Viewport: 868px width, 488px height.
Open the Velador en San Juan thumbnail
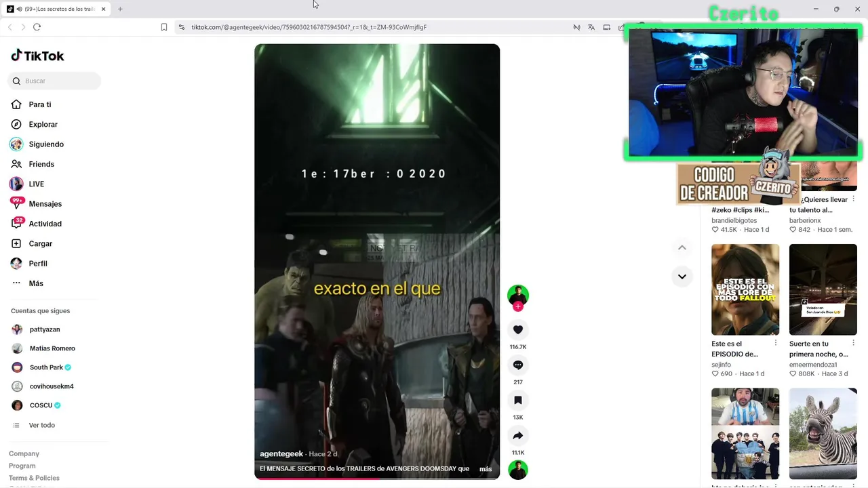pos(823,289)
